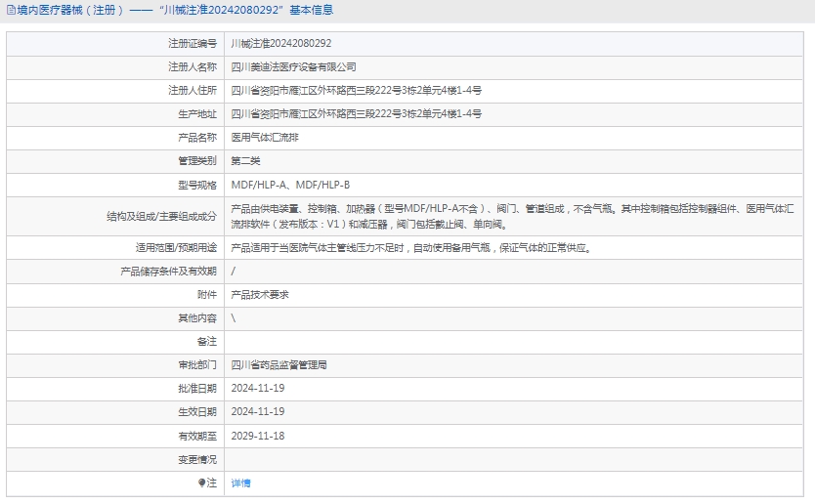
Task: Open the 详情 link in the last row
Action: pyautogui.click(x=240, y=483)
